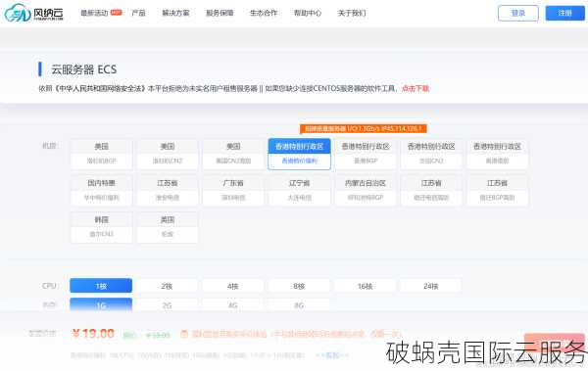Choose the 2核 CPU option
588x371 pixels.
167,286
